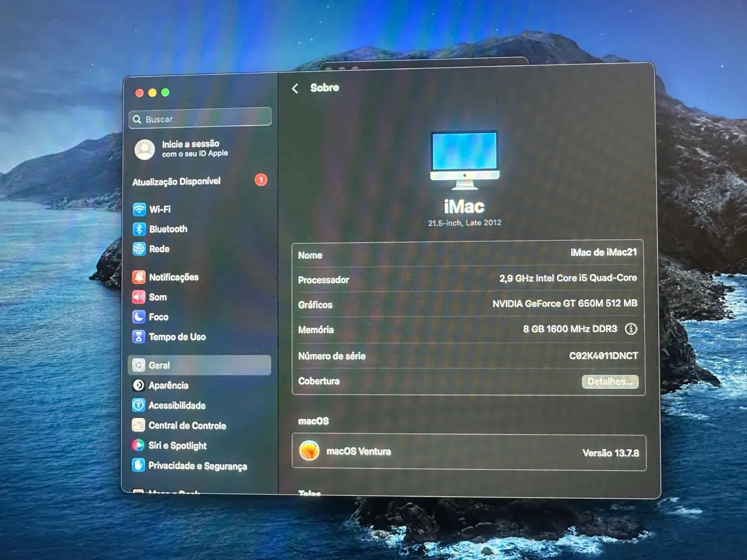This screenshot has width=747, height=560.
Task: Open the Foco moon icon
Action: point(139,317)
